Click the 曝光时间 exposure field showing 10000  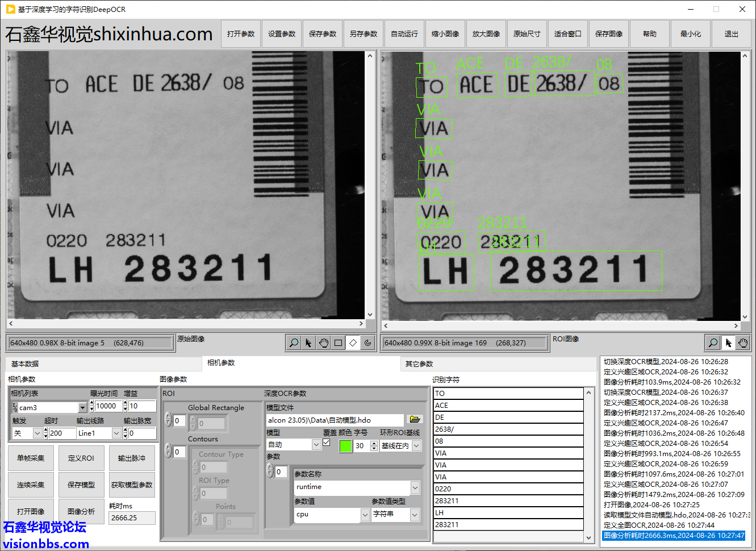107,406
